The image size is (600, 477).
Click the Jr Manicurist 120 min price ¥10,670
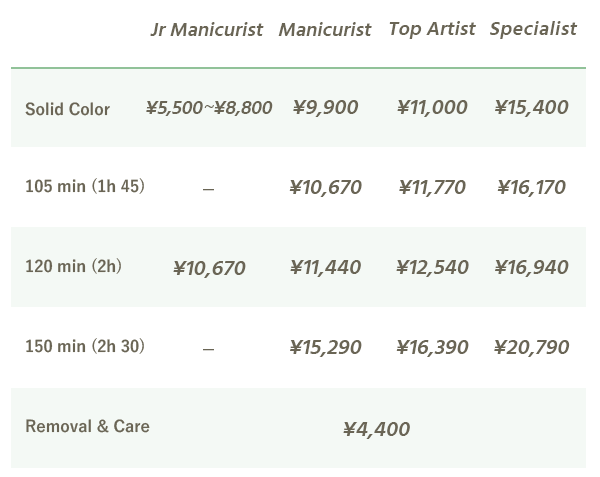(x=208, y=268)
